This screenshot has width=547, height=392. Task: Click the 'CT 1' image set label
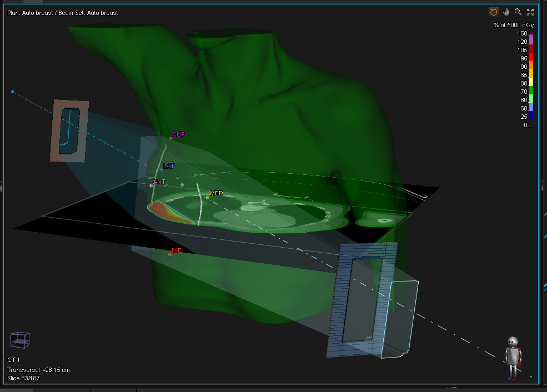tap(13, 360)
